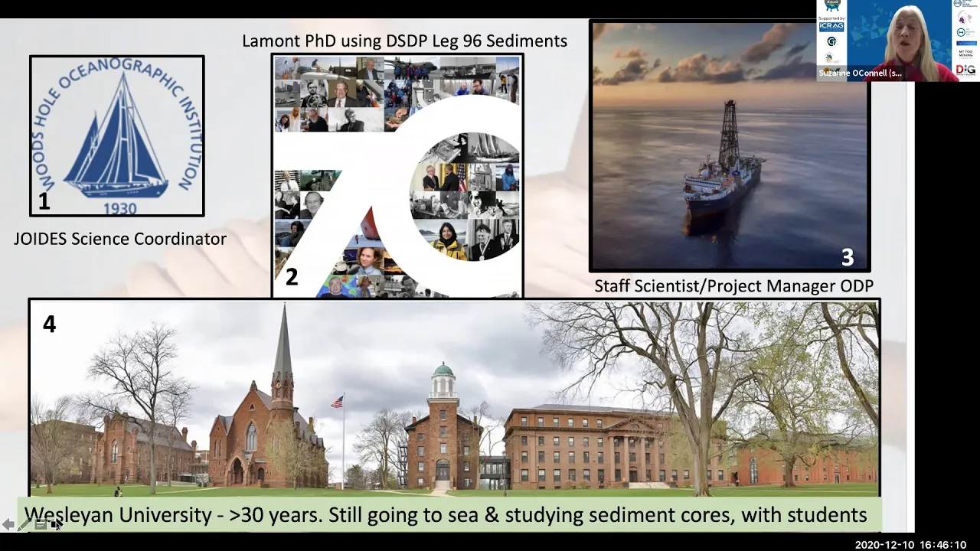
Task: Click the 'Staff Scientist/Project Manager ODP' caption
Action: coord(733,286)
